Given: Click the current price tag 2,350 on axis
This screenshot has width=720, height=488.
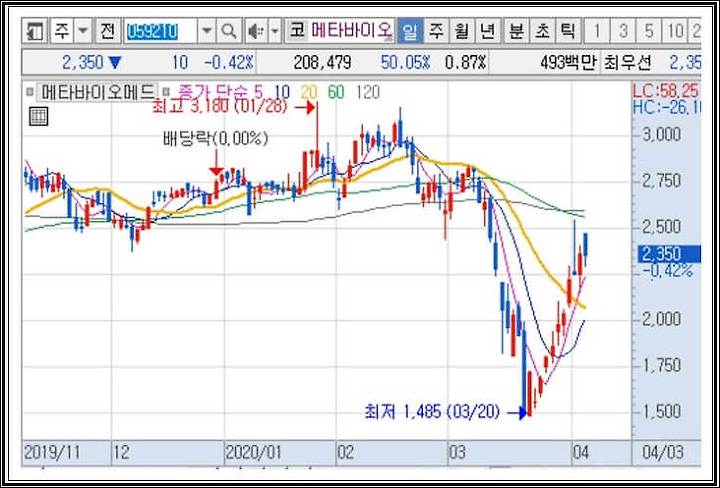Looking at the screenshot, I should (x=669, y=254).
